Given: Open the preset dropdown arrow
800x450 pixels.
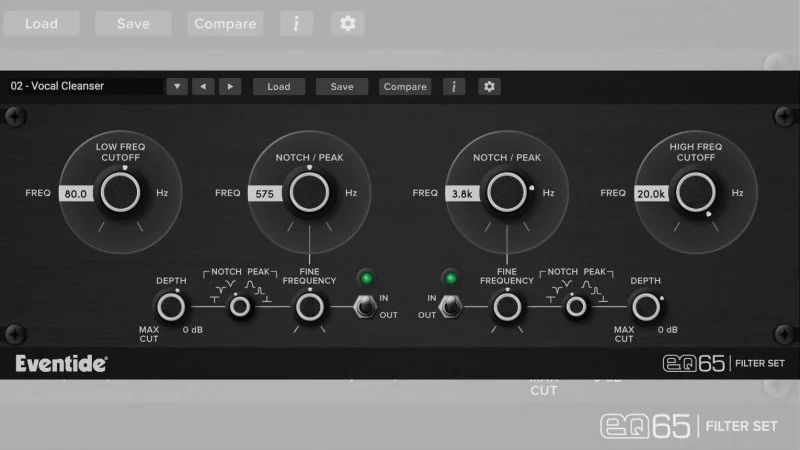Looking at the screenshot, I should (x=177, y=86).
